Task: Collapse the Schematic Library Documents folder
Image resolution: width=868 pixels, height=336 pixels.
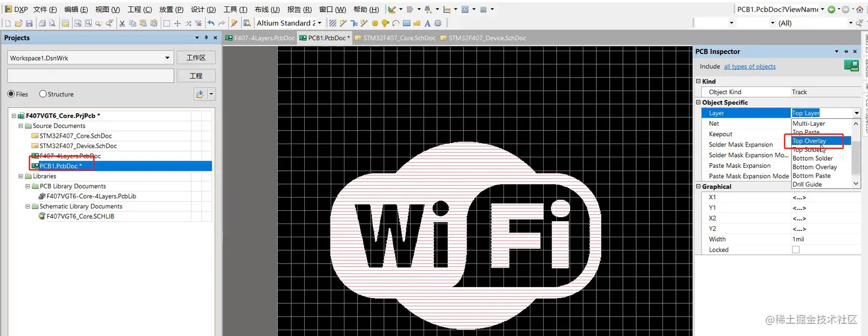Action: (28, 206)
